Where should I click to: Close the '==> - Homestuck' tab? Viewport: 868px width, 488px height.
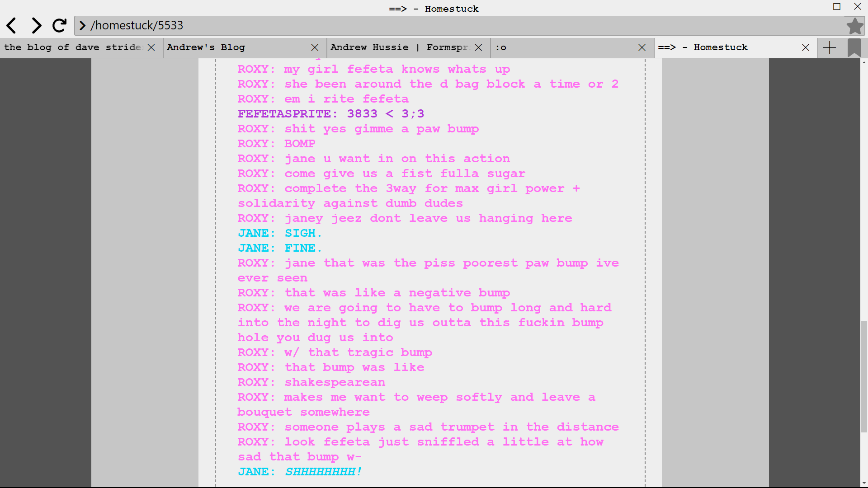pyautogui.click(x=806, y=47)
